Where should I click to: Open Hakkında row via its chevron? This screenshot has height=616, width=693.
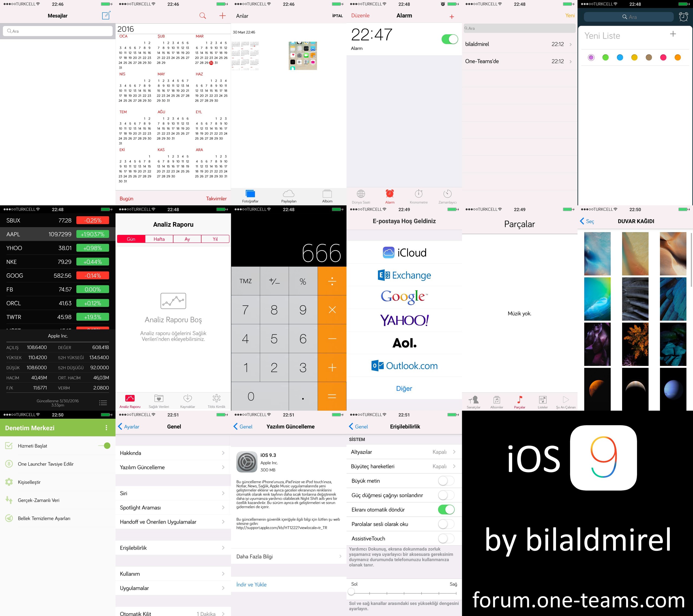coord(223,453)
